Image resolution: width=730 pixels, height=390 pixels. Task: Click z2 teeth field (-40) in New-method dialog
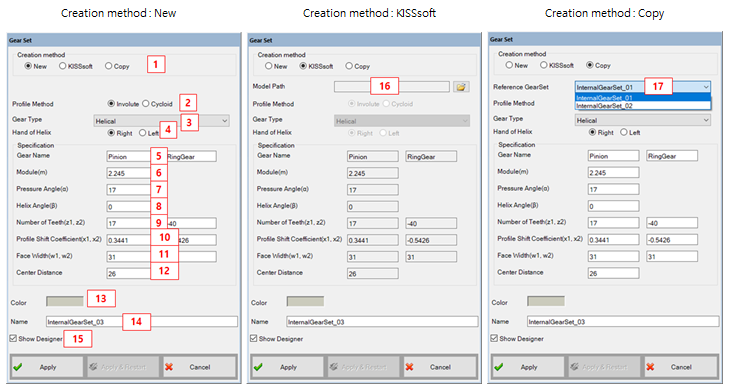[191, 223]
